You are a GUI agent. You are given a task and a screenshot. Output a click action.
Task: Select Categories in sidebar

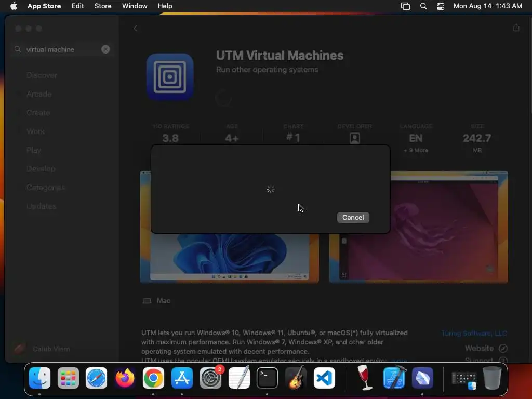click(x=46, y=187)
